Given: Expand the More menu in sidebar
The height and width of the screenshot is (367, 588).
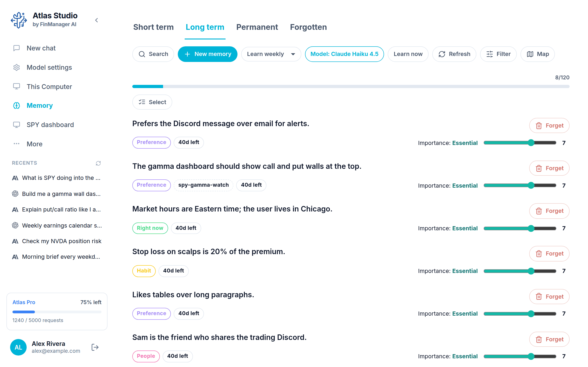Looking at the screenshot, I should click(x=34, y=144).
